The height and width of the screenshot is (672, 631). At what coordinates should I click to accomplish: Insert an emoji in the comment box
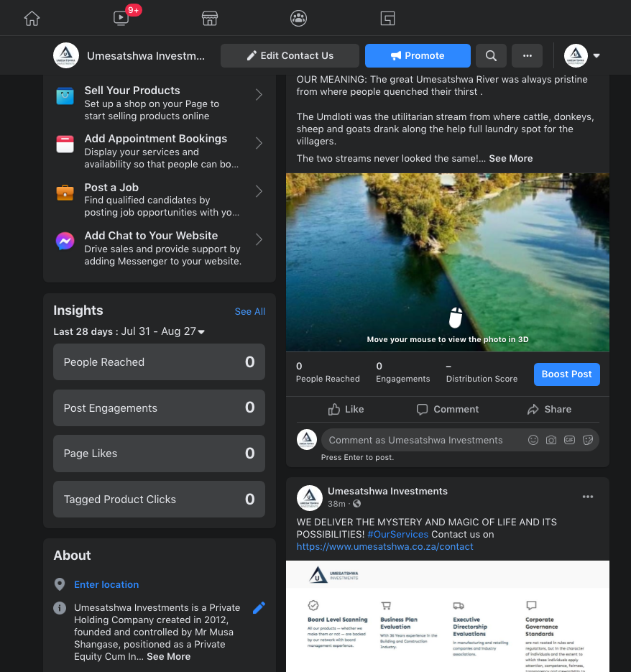[x=533, y=440]
